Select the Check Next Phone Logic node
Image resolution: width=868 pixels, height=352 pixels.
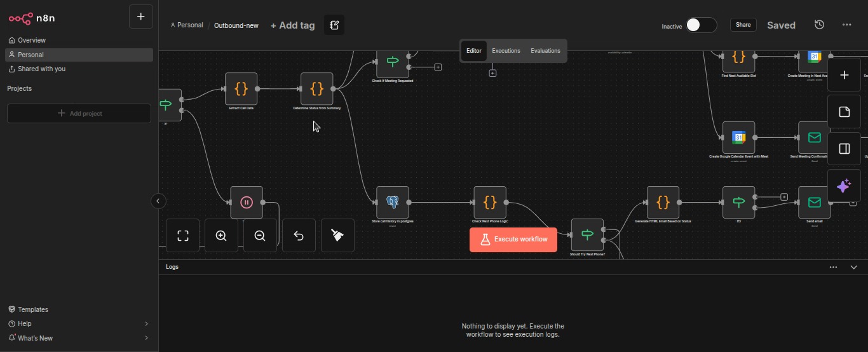[x=490, y=203]
